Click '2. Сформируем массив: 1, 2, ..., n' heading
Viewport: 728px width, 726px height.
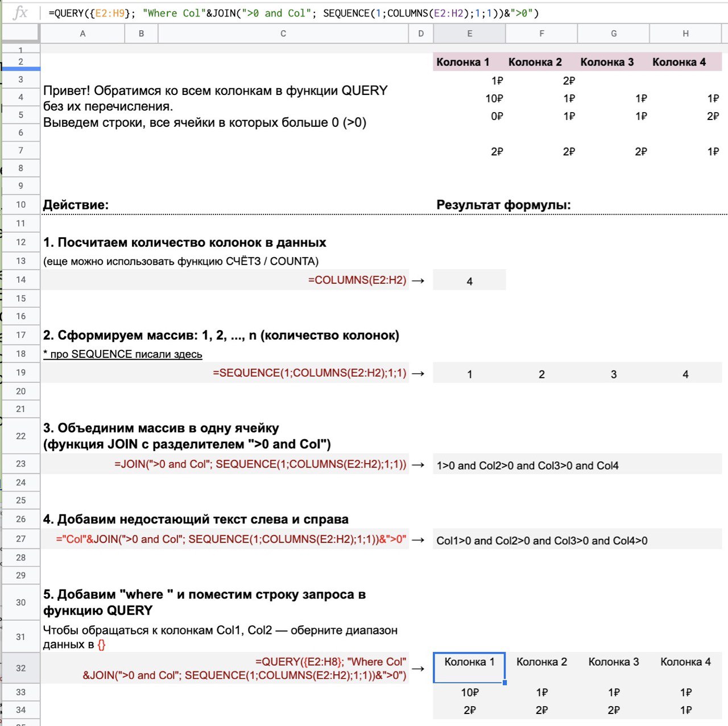[x=221, y=335]
